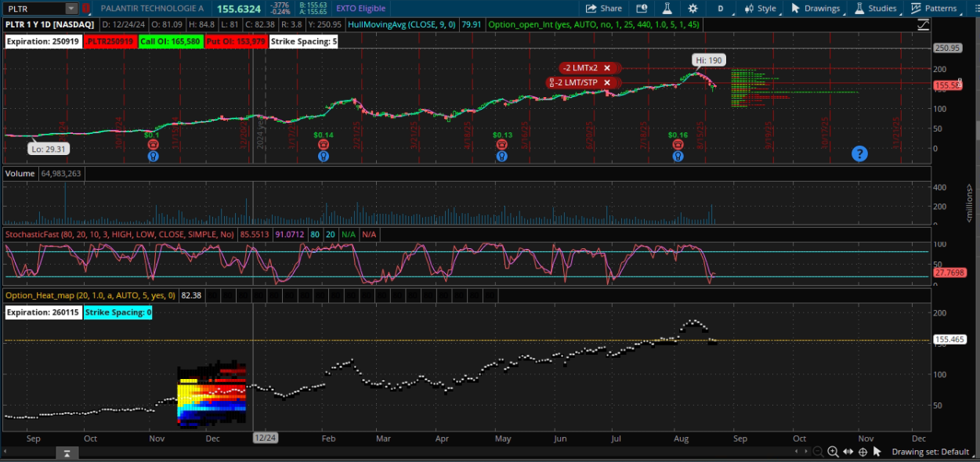Click the 12/24 date cursor marker
Image resolution: width=980 pixels, height=462 pixels.
tap(265, 438)
